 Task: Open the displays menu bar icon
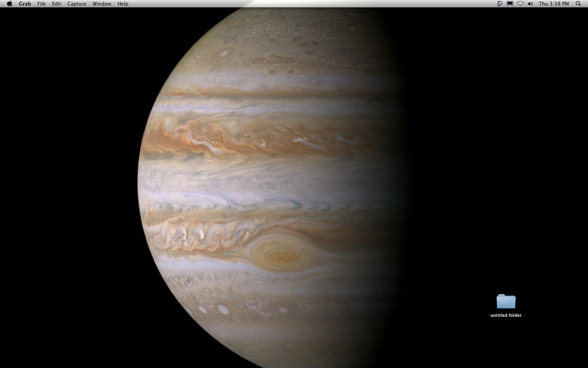click(x=510, y=4)
